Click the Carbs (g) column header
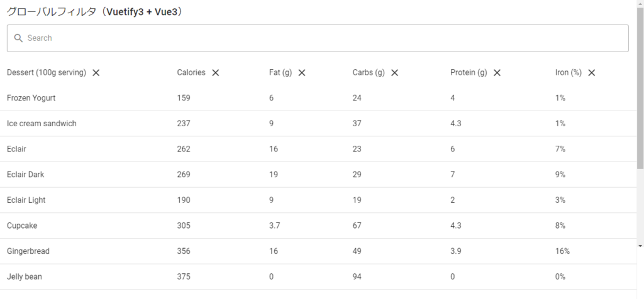The width and height of the screenshot is (644, 299). pyautogui.click(x=369, y=73)
